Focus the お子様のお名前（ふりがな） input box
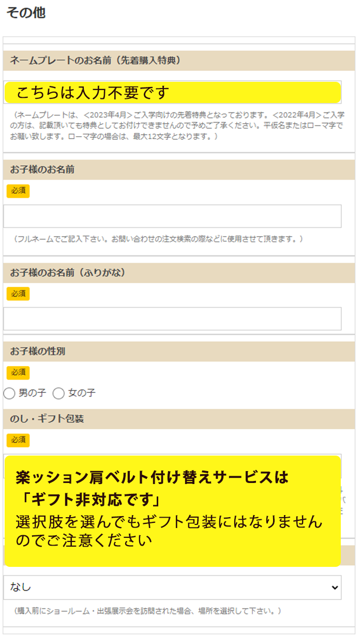This screenshot has height=644, width=362. [x=172, y=319]
